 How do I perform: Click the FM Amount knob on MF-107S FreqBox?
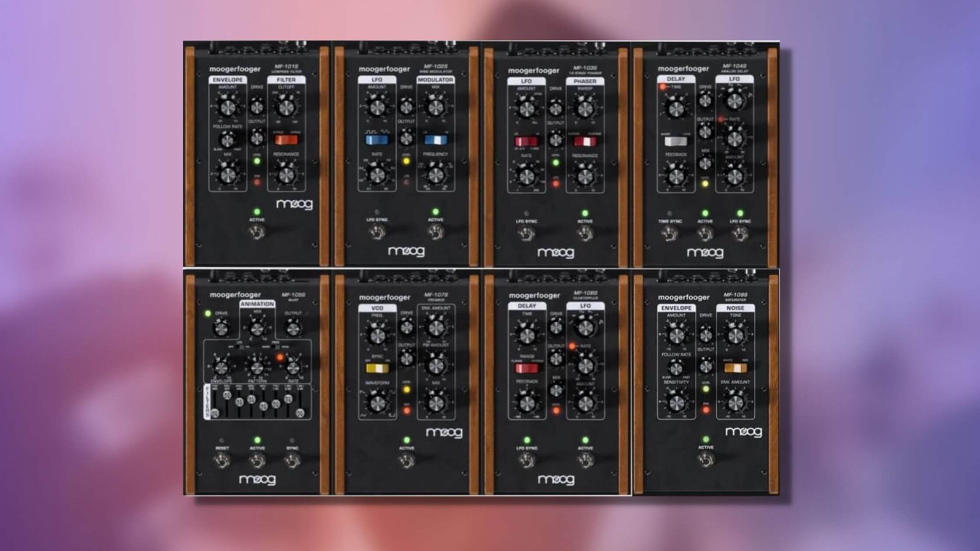(435, 366)
